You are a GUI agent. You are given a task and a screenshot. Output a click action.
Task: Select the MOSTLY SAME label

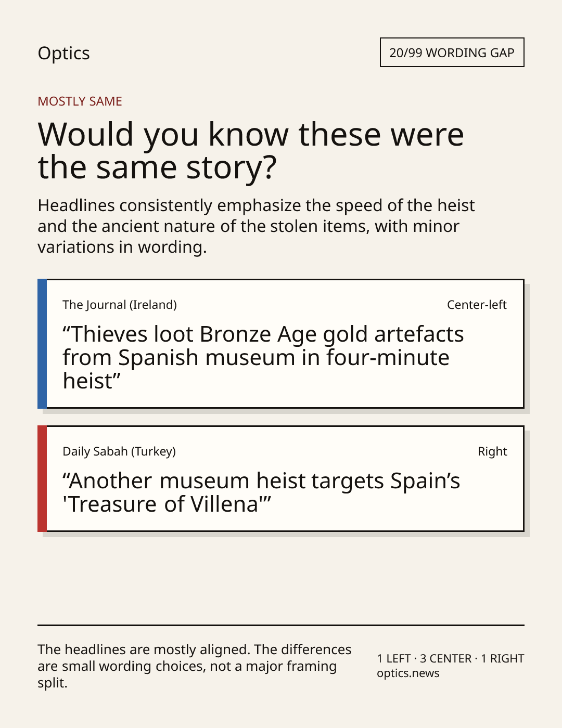pos(80,101)
